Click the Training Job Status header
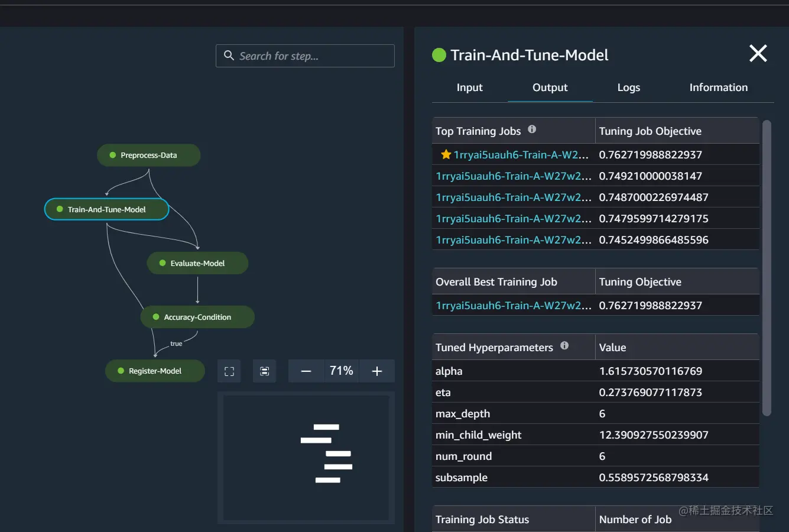789x532 pixels. pyautogui.click(x=482, y=520)
